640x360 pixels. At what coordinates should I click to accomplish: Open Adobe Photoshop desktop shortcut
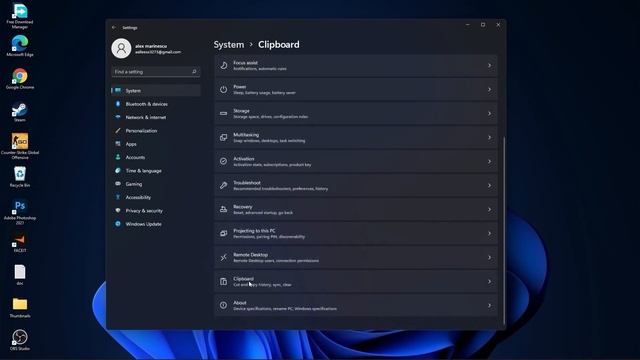click(20, 212)
